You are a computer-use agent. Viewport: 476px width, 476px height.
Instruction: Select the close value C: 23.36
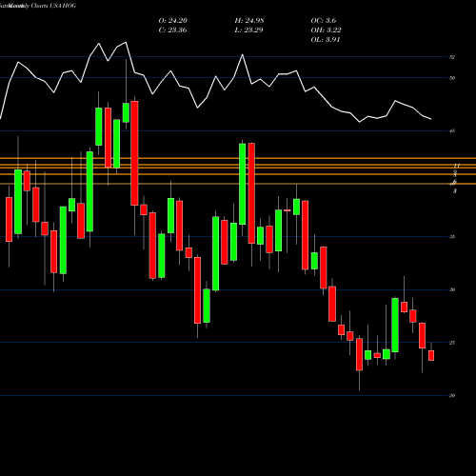[172, 30]
